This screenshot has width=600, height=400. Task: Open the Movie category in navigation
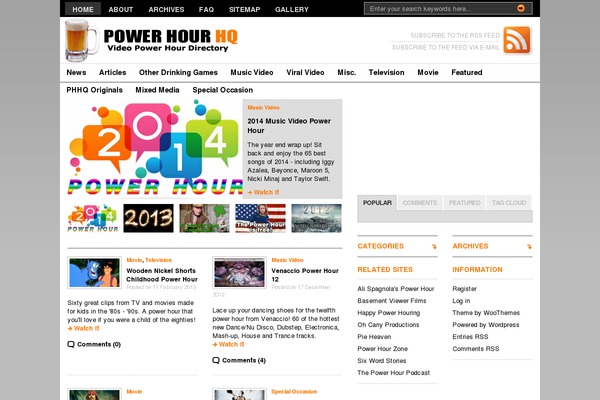point(428,72)
